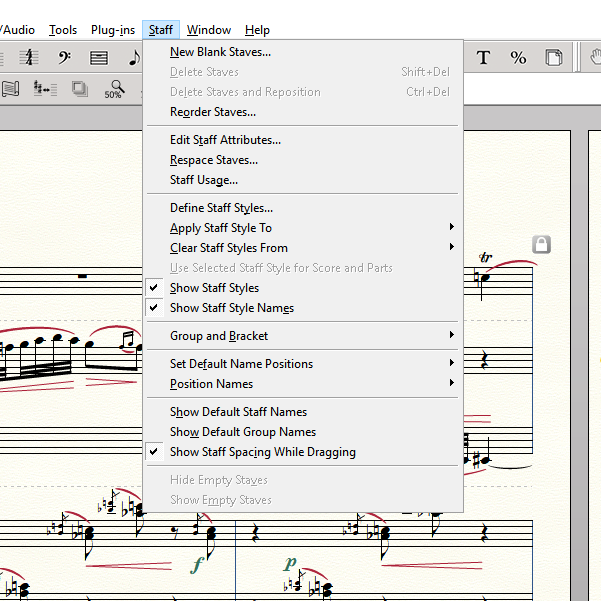Click the padlock icon on the score
Image resolution: width=601 pixels, height=601 pixels.
pyautogui.click(x=541, y=244)
